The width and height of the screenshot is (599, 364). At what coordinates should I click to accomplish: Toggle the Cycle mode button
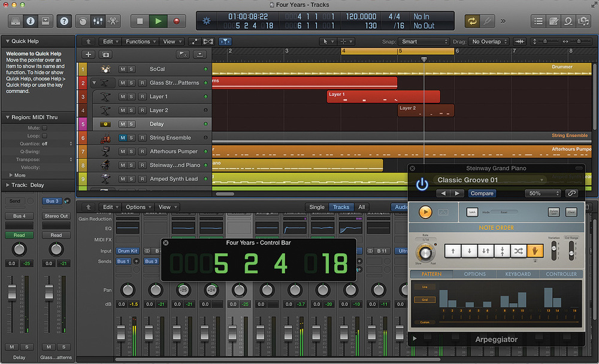click(471, 21)
